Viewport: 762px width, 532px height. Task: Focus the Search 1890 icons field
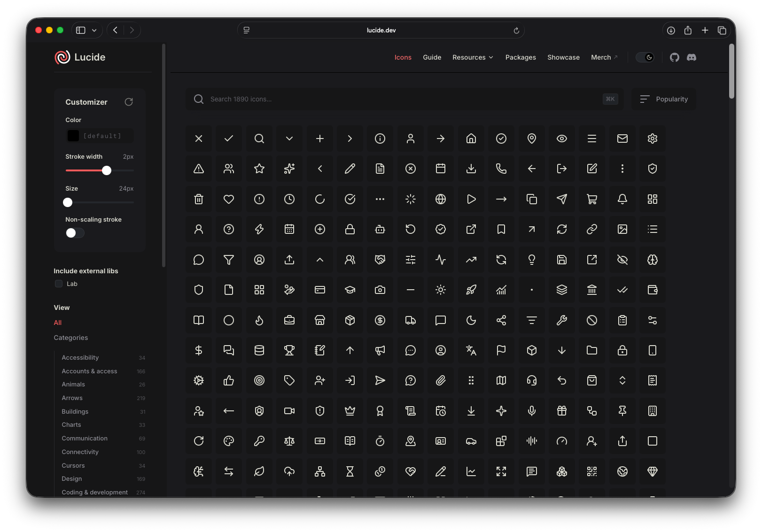pos(404,99)
